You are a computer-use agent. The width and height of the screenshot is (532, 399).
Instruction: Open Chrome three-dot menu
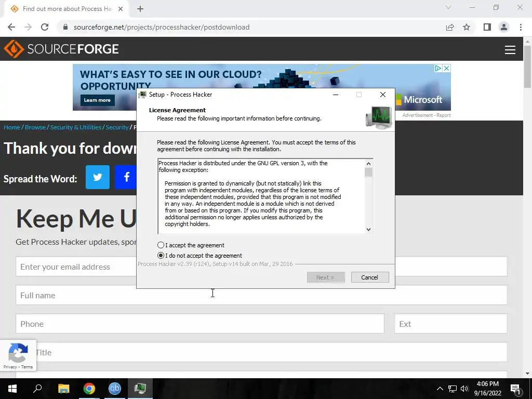[x=521, y=27]
